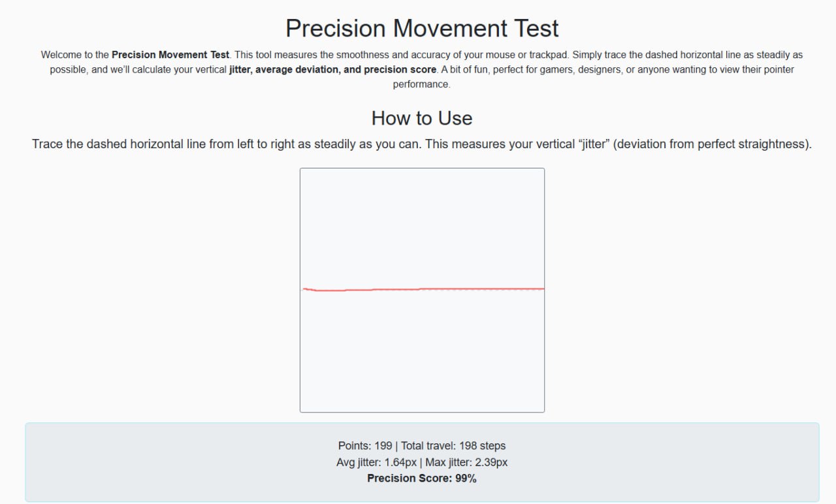The width and height of the screenshot is (836, 504).
Task: Click the Precision Movement Test page title
Action: [x=422, y=29]
